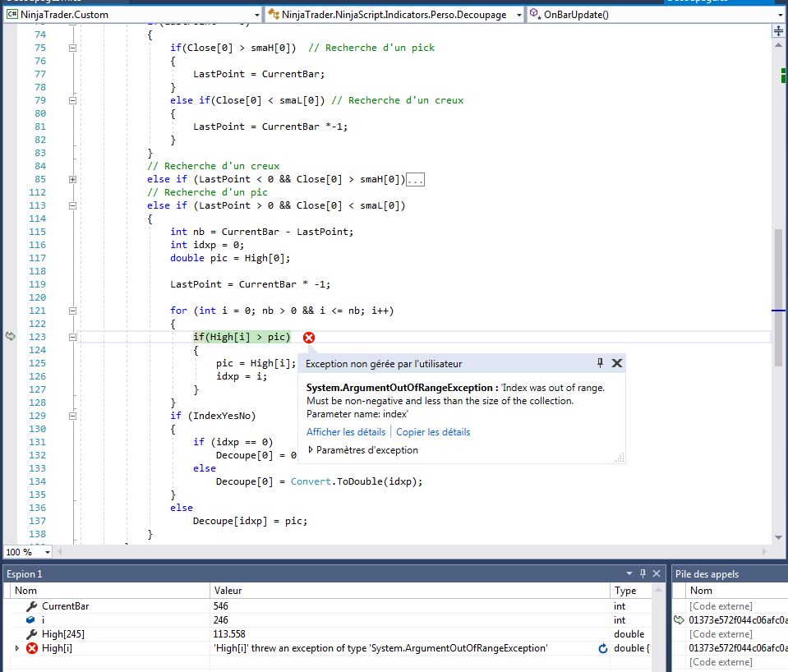This screenshot has height=672, width=788.
Task: Click the current statement arrow in the margin
Action: [11, 336]
